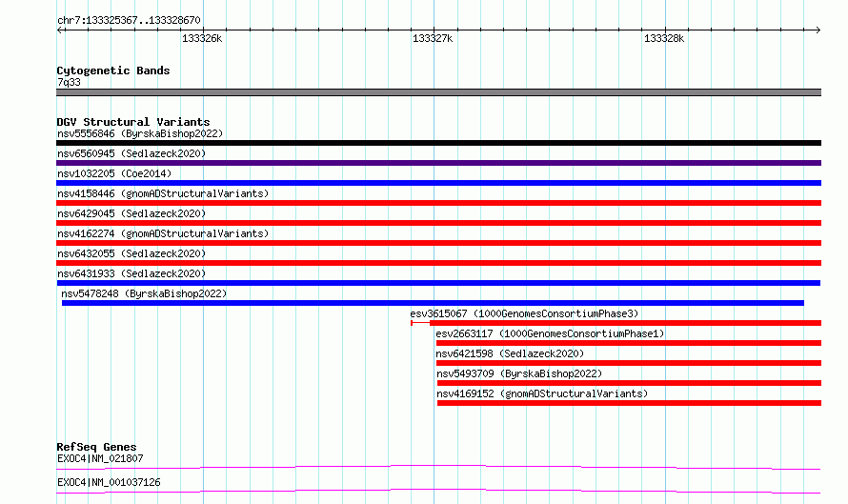Click the nsv6432055 (Sedlazeck2020) label
848x504 pixels.
pos(131,253)
